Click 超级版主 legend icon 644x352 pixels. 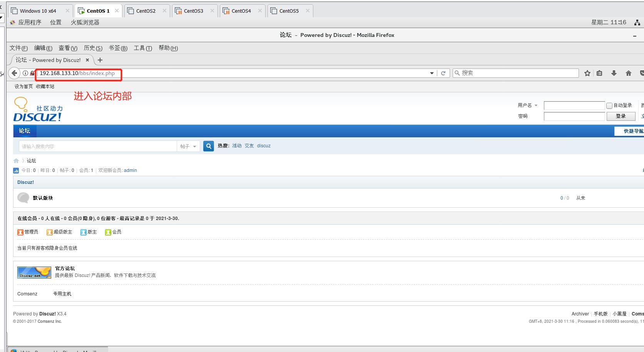pos(50,232)
